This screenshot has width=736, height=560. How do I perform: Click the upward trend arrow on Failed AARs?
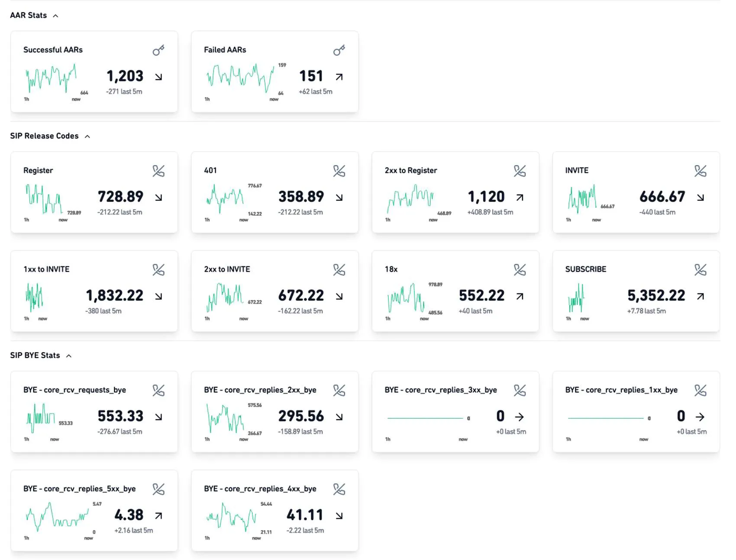(339, 76)
